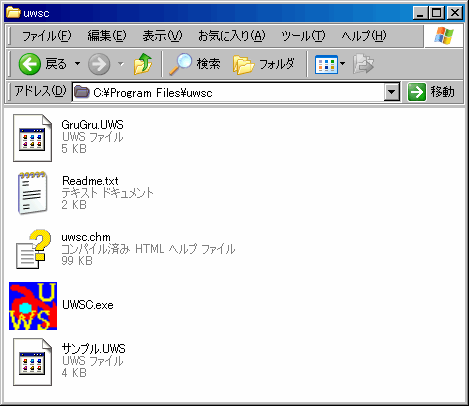The image size is (469, 406).
Task: Click the GruGru.UWS file name
Action: click(92, 125)
